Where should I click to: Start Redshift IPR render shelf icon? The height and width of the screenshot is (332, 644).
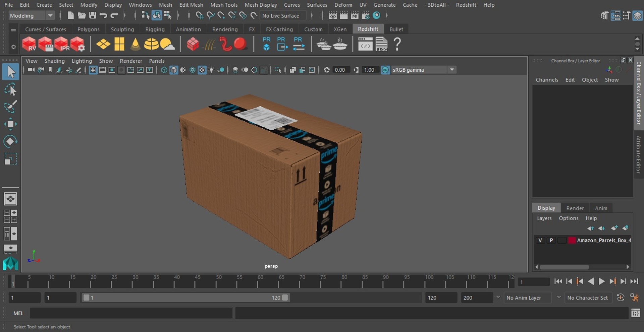coord(61,44)
